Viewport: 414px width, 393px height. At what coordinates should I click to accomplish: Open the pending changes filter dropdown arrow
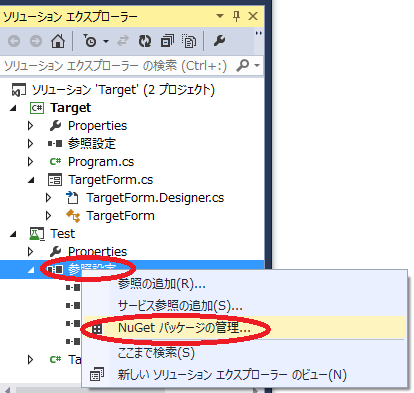[x=106, y=41]
